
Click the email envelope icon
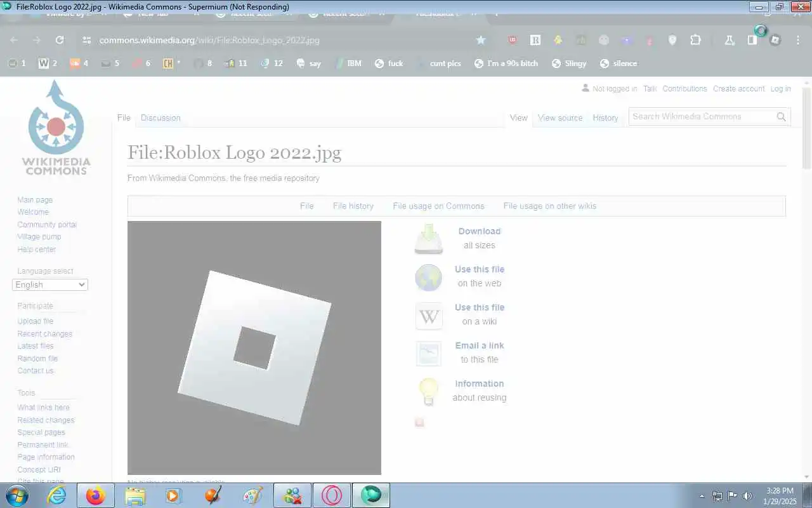pyautogui.click(x=429, y=354)
